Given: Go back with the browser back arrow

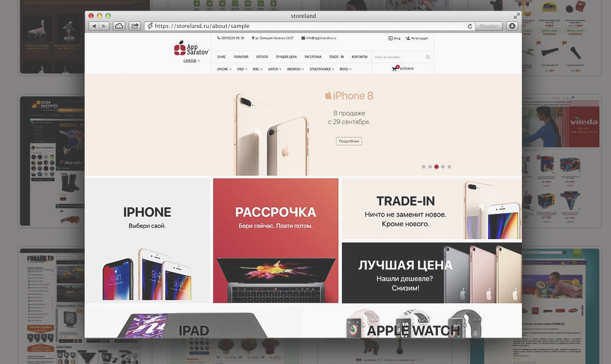Looking at the screenshot, I should 94,26.
